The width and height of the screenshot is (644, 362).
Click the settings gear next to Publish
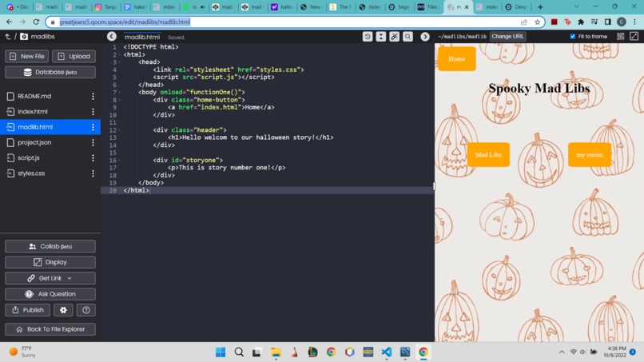coord(63,310)
